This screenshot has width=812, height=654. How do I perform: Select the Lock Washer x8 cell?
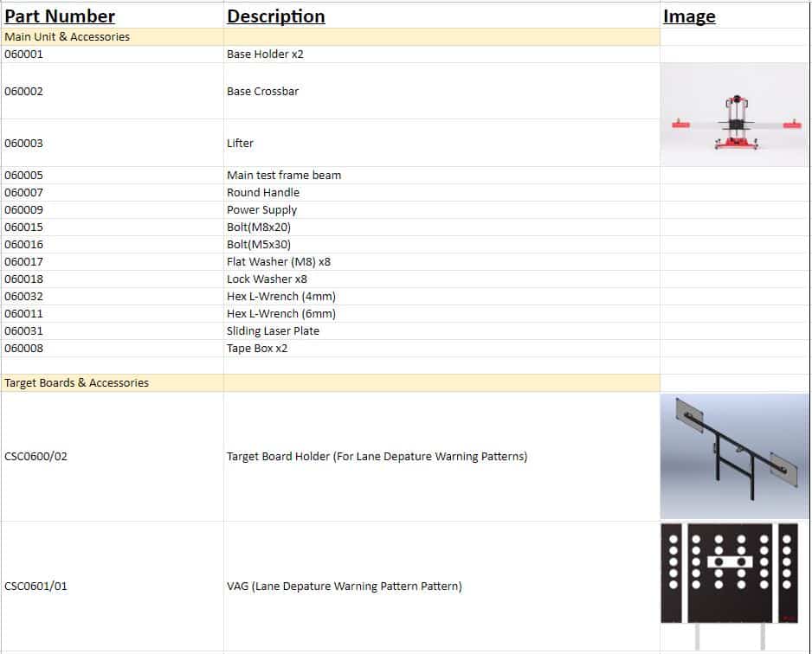(x=441, y=279)
